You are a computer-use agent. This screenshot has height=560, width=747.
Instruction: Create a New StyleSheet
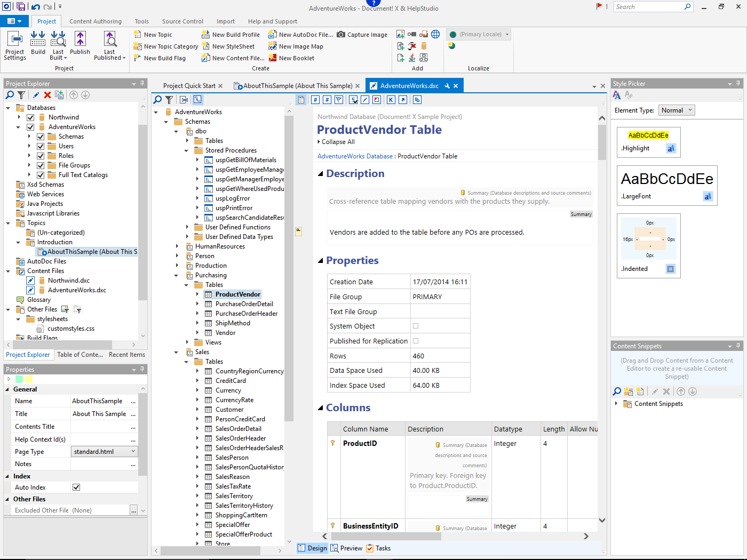(x=228, y=46)
